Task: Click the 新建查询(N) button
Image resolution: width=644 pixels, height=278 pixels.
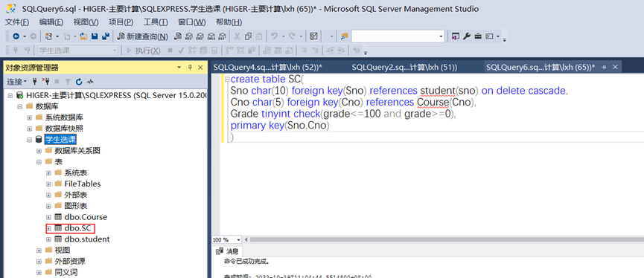Action: tap(142, 36)
